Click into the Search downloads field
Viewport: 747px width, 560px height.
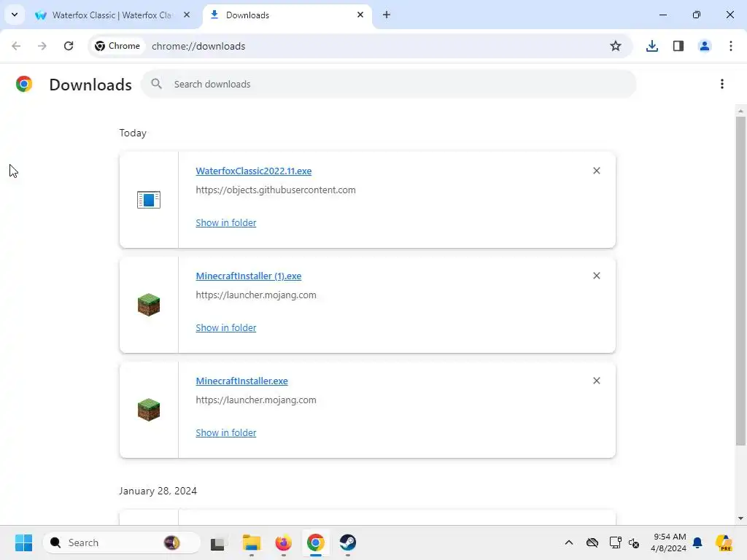(388, 84)
